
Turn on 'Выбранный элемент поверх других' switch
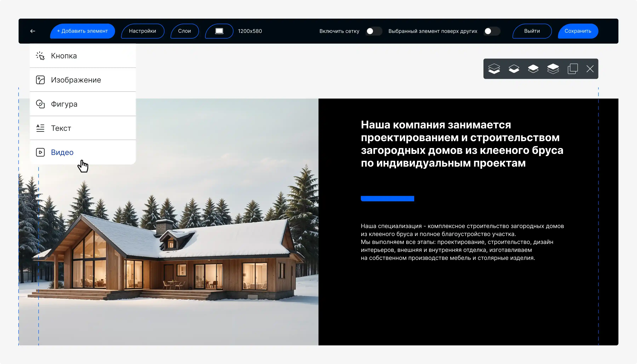(x=491, y=31)
